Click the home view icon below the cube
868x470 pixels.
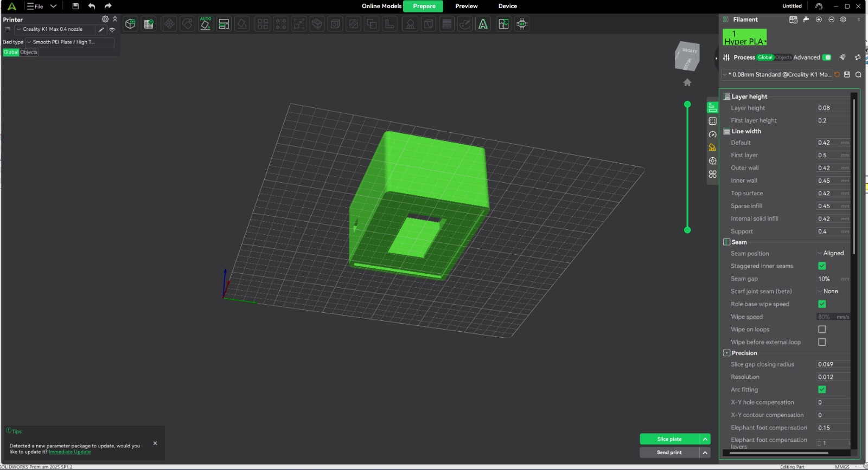(x=687, y=82)
